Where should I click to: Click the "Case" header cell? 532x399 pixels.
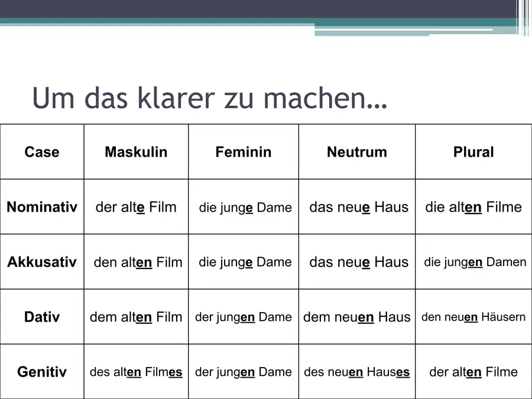click(42, 152)
